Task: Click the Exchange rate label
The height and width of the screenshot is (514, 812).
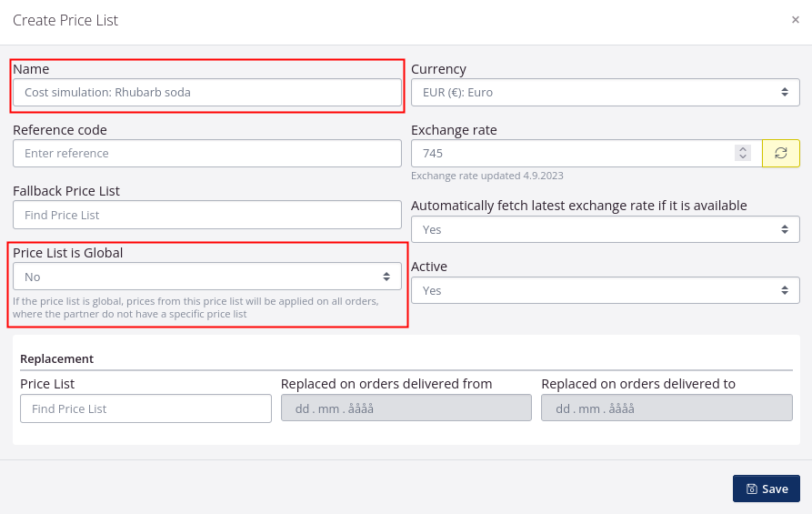Action: [x=454, y=130]
